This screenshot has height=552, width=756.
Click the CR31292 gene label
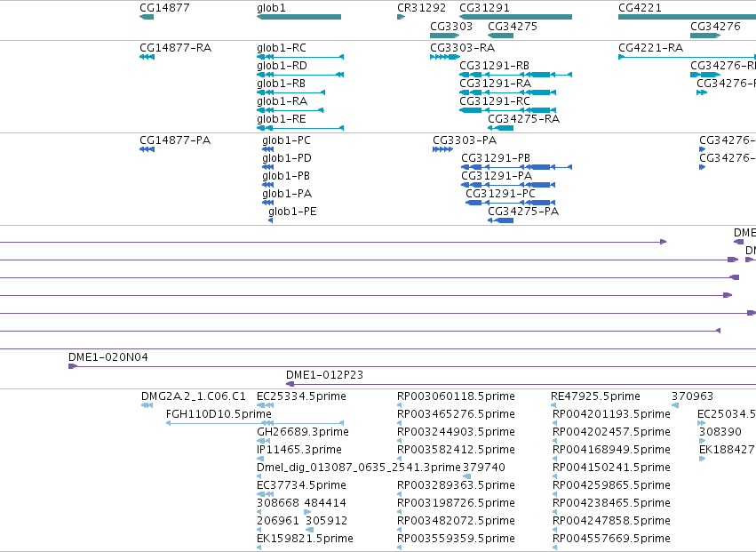(421, 8)
